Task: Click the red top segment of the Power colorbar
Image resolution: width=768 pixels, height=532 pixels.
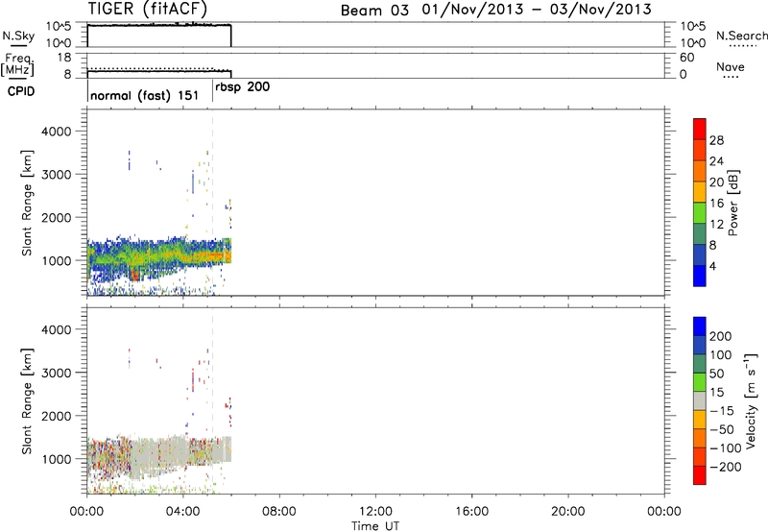Action: click(700, 130)
